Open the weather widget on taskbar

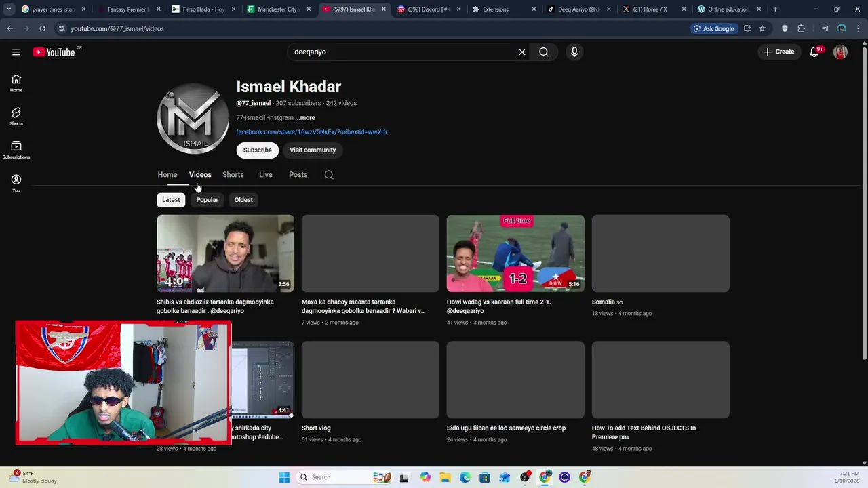coord(34,477)
